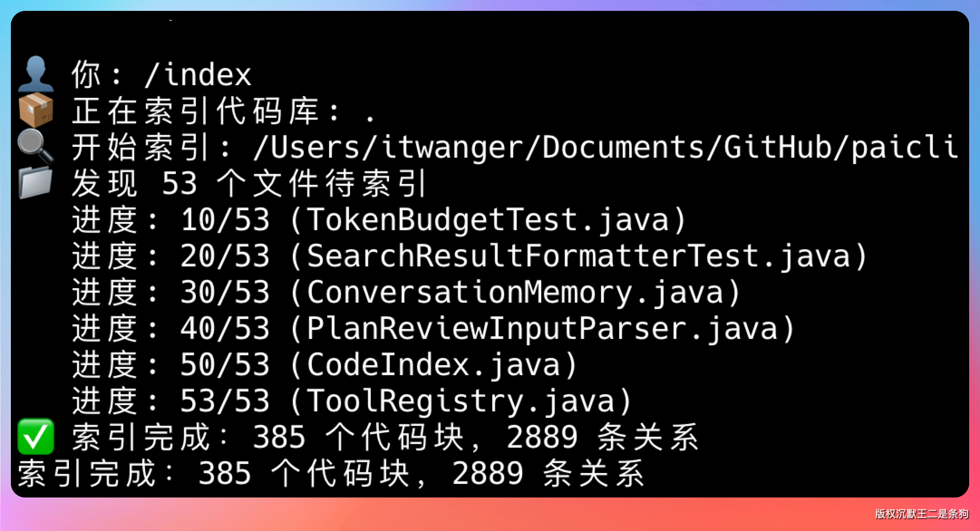
Task: Click the 53/53 progress counter
Action: tap(225, 401)
